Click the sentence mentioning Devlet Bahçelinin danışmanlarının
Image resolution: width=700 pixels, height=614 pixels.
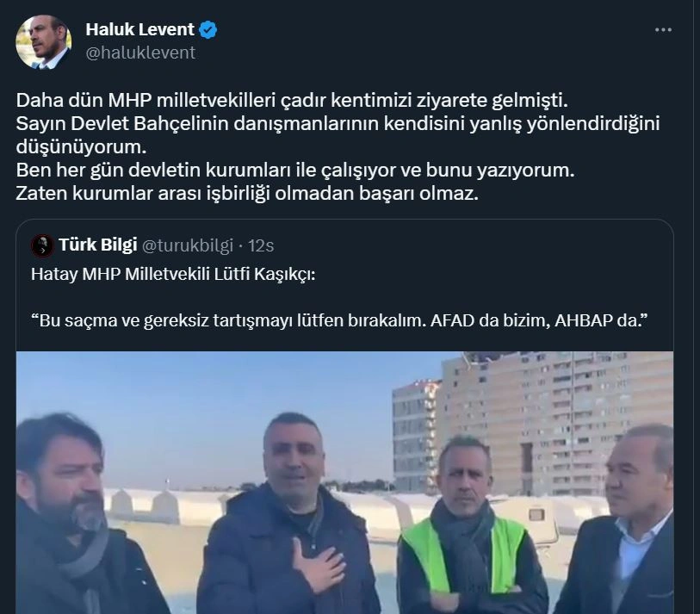[x=338, y=135]
